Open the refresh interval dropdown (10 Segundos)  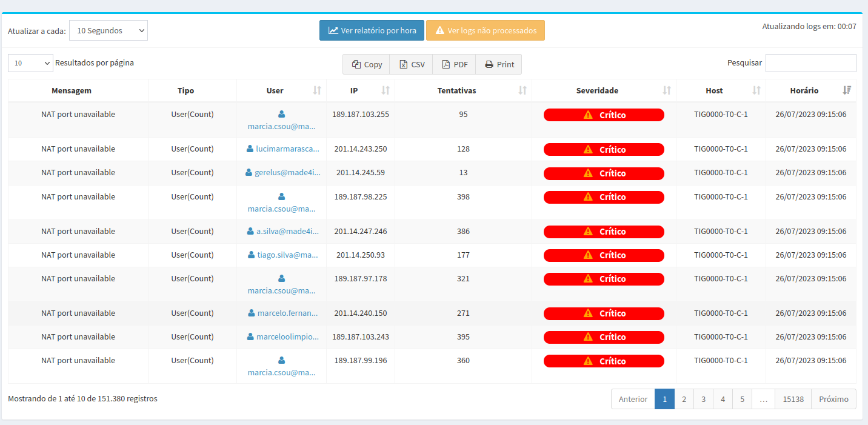(x=109, y=30)
